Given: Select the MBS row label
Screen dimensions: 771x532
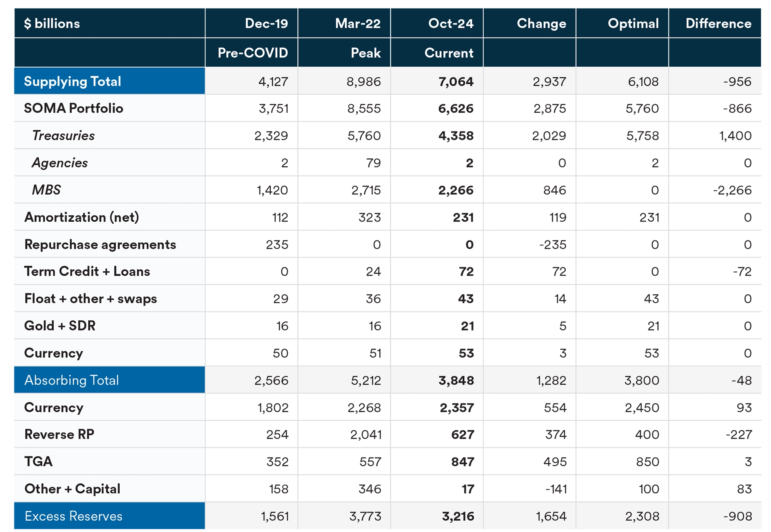Looking at the screenshot, I should [x=46, y=190].
